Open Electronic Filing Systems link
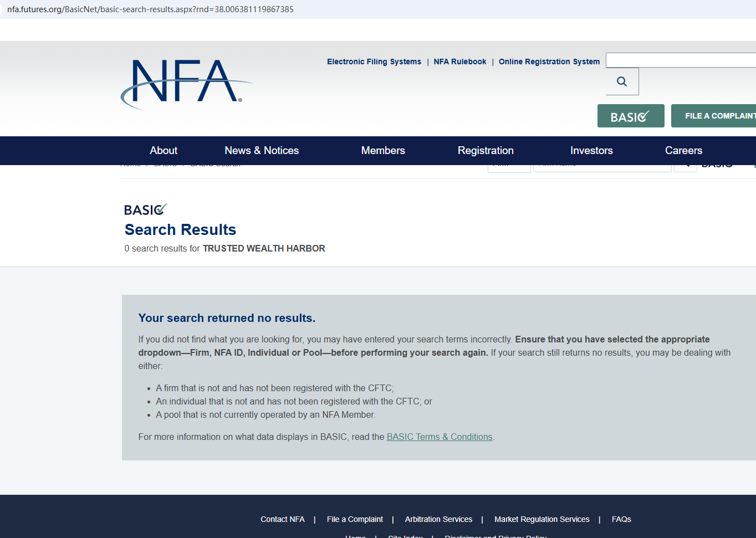 point(374,62)
